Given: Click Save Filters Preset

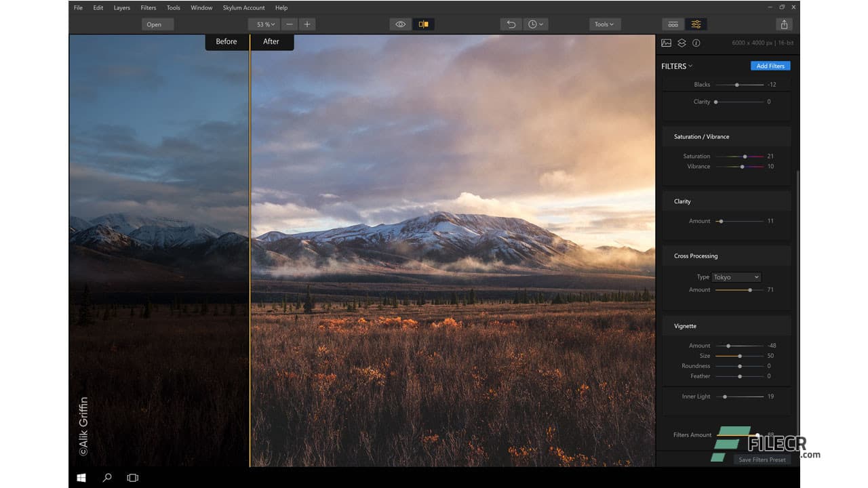Looking at the screenshot, I should coord(762,460).
